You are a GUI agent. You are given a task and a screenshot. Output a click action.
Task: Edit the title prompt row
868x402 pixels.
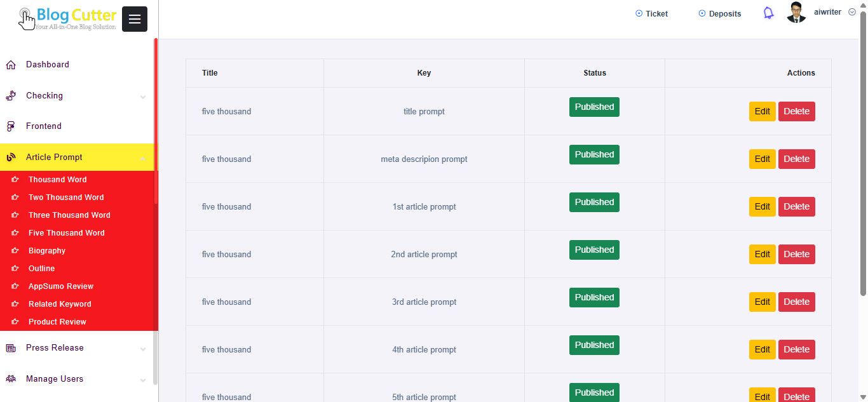point(762,111)
